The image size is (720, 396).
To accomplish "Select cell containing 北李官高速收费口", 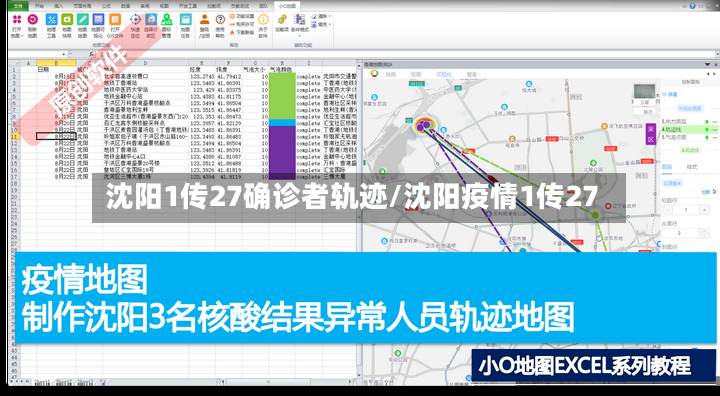I will coord(146,76).
